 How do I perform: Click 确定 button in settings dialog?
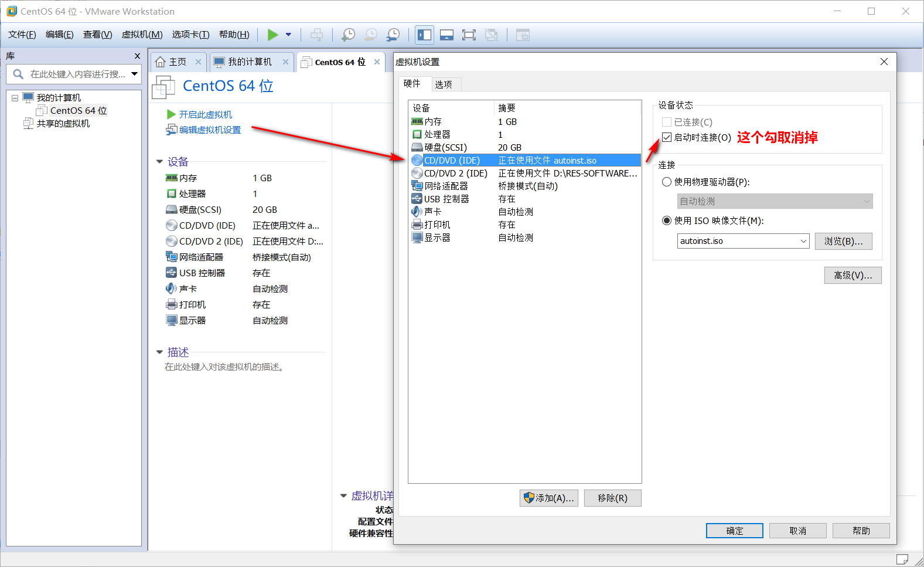pyautogui.click(x=734, y=531)
